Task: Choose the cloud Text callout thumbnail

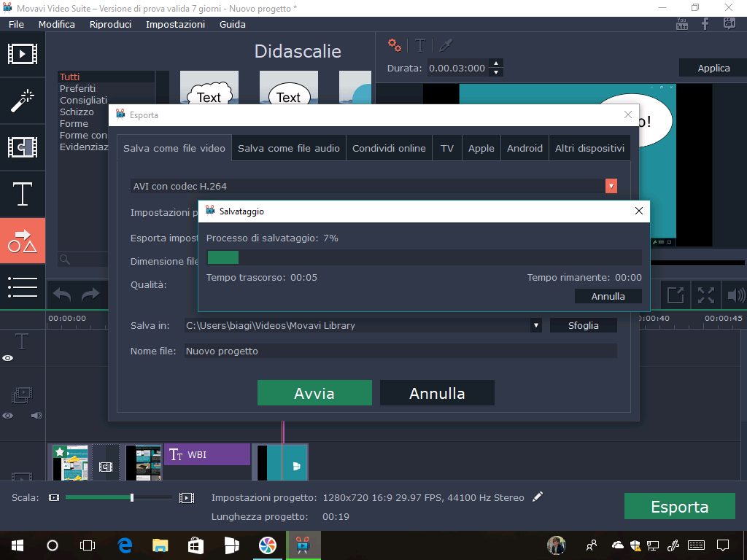Action: coord(209,87)
